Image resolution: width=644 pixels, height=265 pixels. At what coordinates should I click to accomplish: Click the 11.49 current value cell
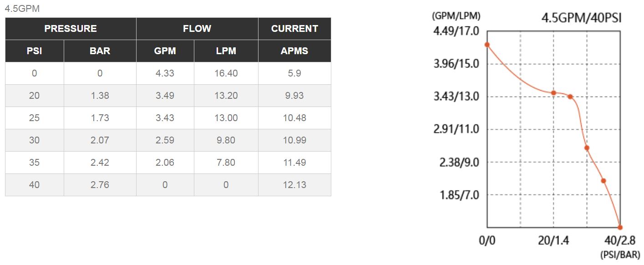[294, 163]
